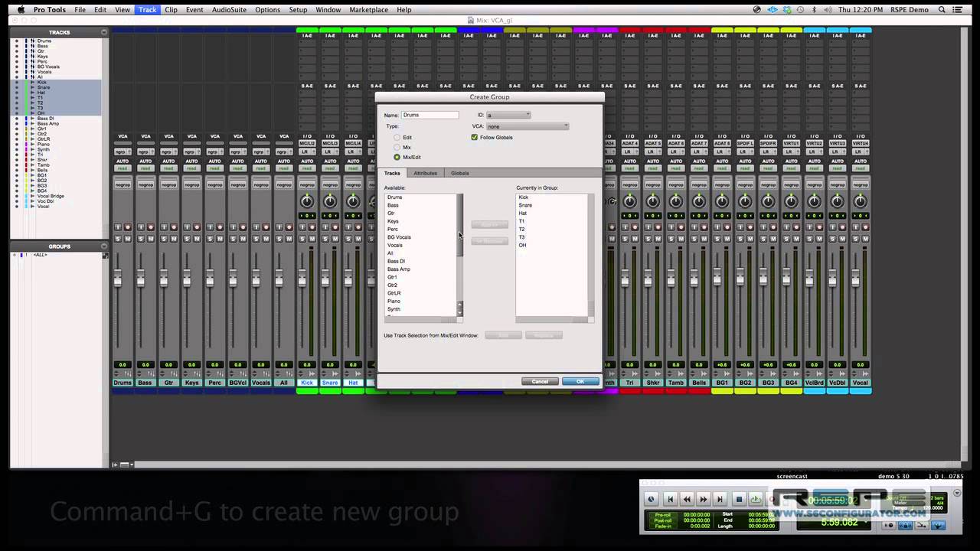Viewport: 980px width, 551px height.
Task: Enable input monitoring on the Kick track
Action: (302, 227)
